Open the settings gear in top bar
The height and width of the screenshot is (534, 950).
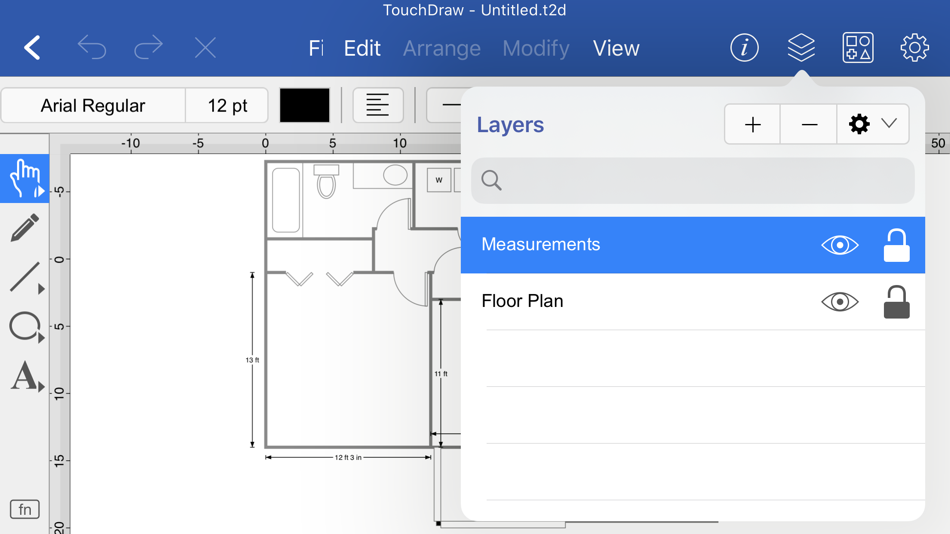[914, 48]
